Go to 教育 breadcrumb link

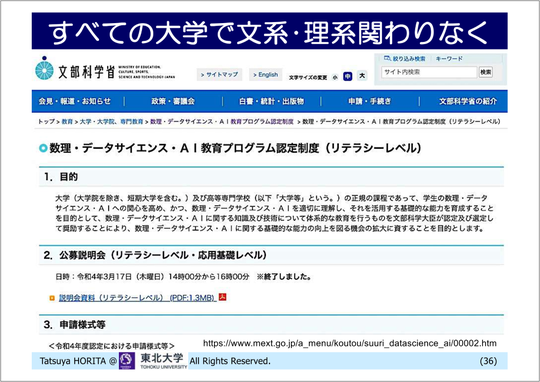pos(67,122)
